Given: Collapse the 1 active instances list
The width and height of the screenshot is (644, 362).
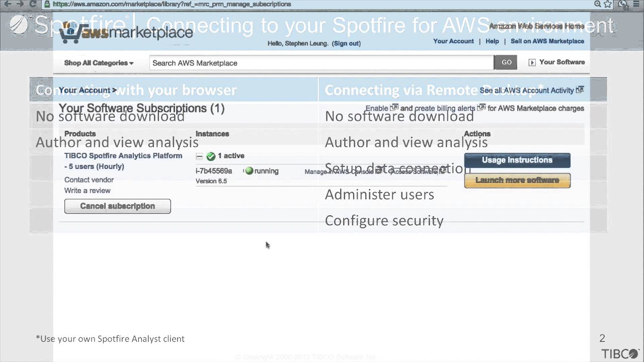Looking at the screenshot, I should (x=199, y=156).
